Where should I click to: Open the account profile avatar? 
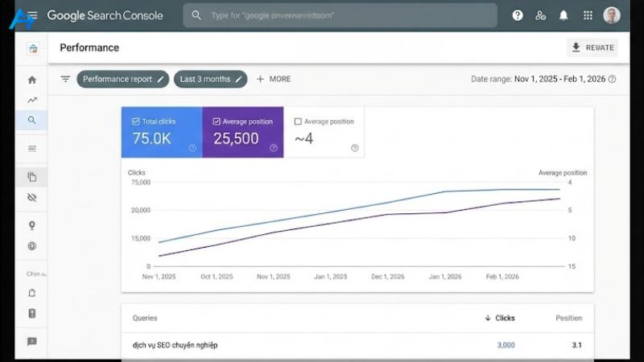pos(612,15)
